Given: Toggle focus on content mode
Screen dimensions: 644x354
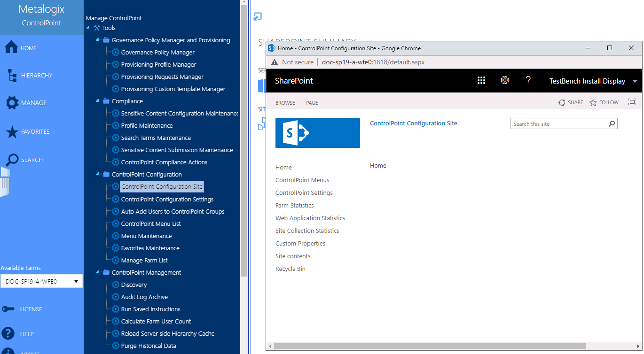Looking at the screenshot, I should click(x=632, y=101).
